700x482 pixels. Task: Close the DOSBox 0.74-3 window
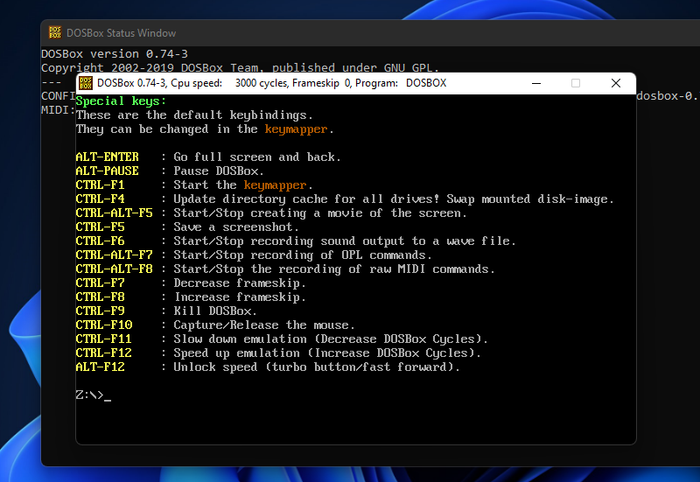(x=616, y=83)
